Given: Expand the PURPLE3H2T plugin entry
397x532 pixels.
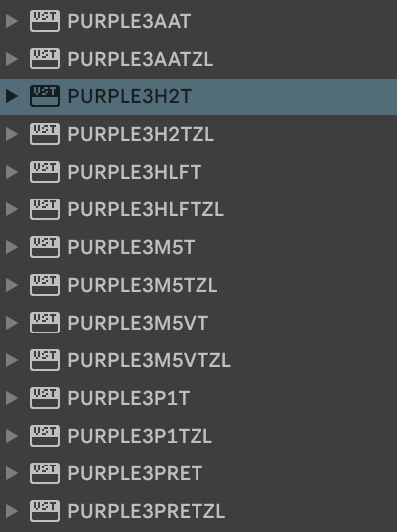Looking at the screenshot, I should click(x=12, y=96).
